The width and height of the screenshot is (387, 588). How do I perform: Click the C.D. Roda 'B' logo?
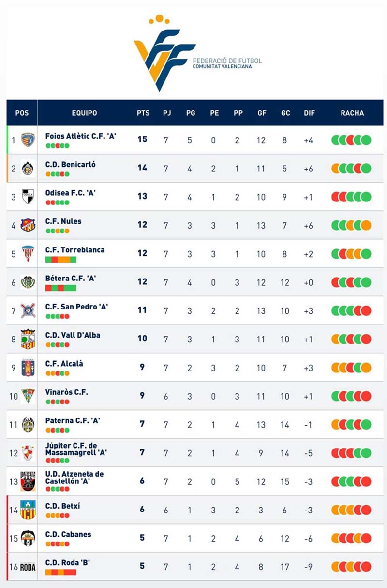28,567
